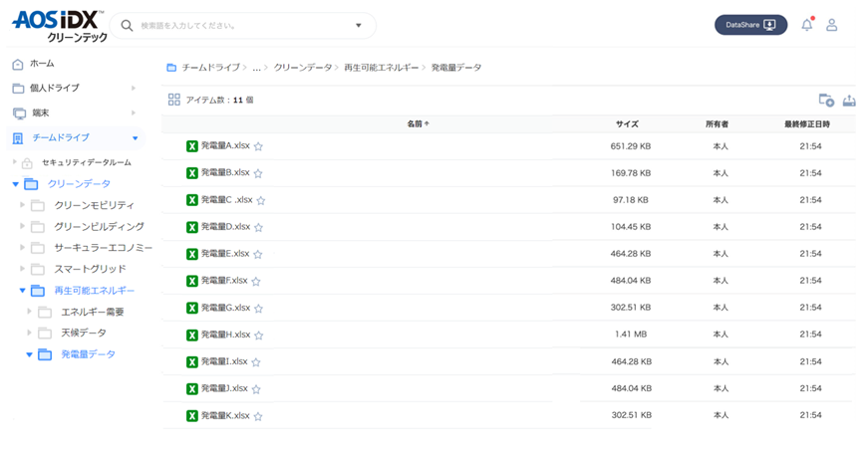Sort by サイズ column header
Viewport: 868px width, 452px height.
click(627, 123)
